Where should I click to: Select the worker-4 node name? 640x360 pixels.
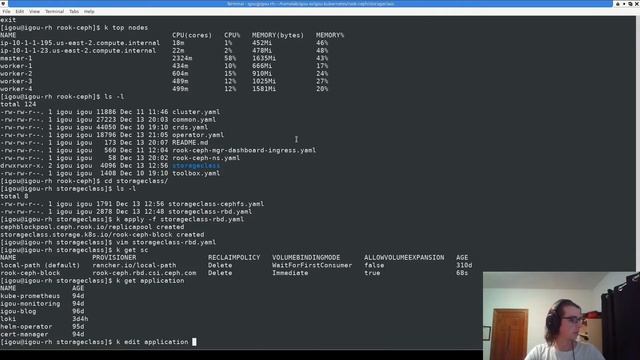coord(16,89)
